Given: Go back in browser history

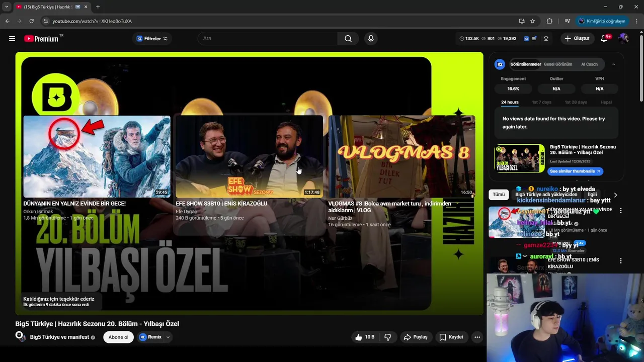Looking at the screenshot, I should coord(7,21).
